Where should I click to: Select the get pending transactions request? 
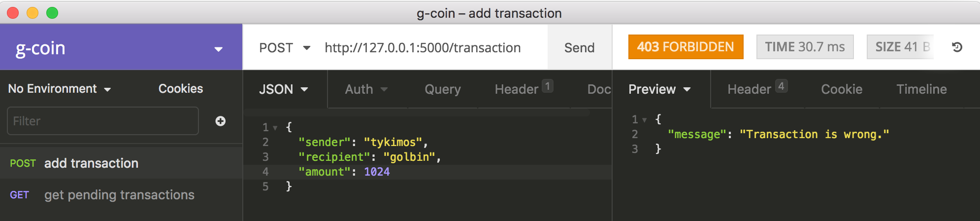coord(121,195)
